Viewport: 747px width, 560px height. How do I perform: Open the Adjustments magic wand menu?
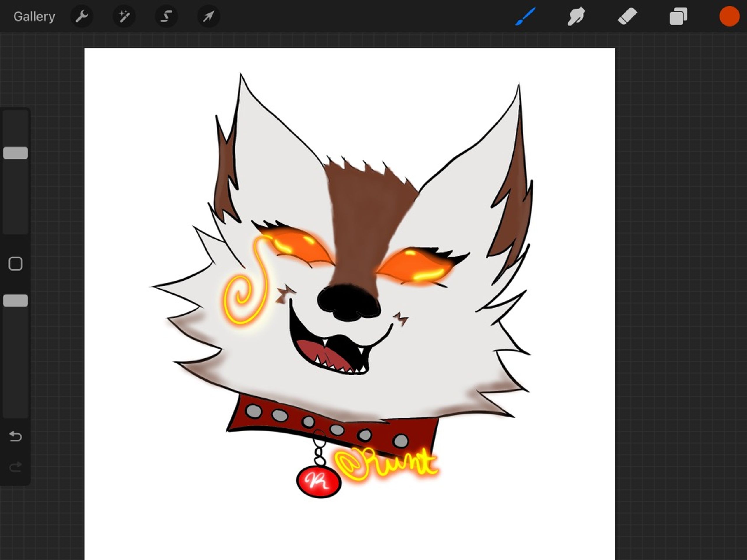[x=124, y=17]
